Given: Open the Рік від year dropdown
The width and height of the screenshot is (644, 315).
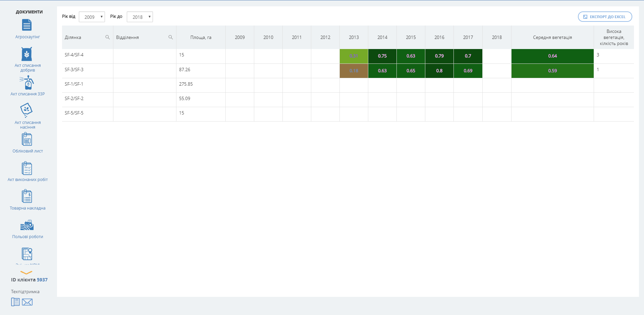Looking at the screenshot, I should click(92, 17).
